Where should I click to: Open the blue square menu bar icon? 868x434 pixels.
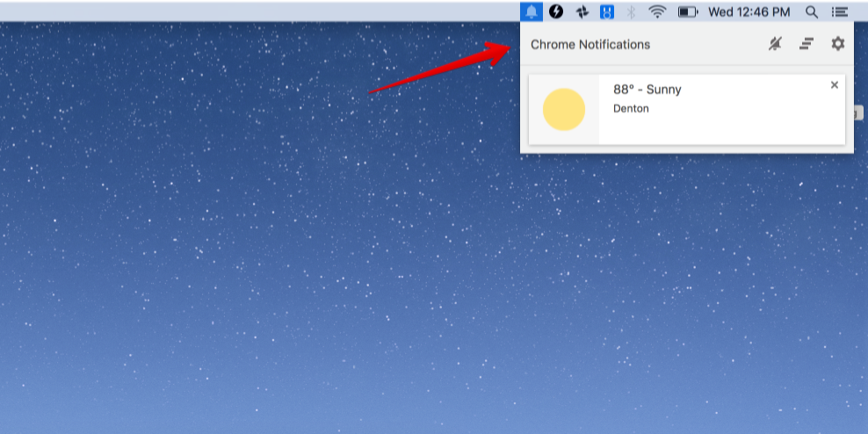tap(607, 11)
